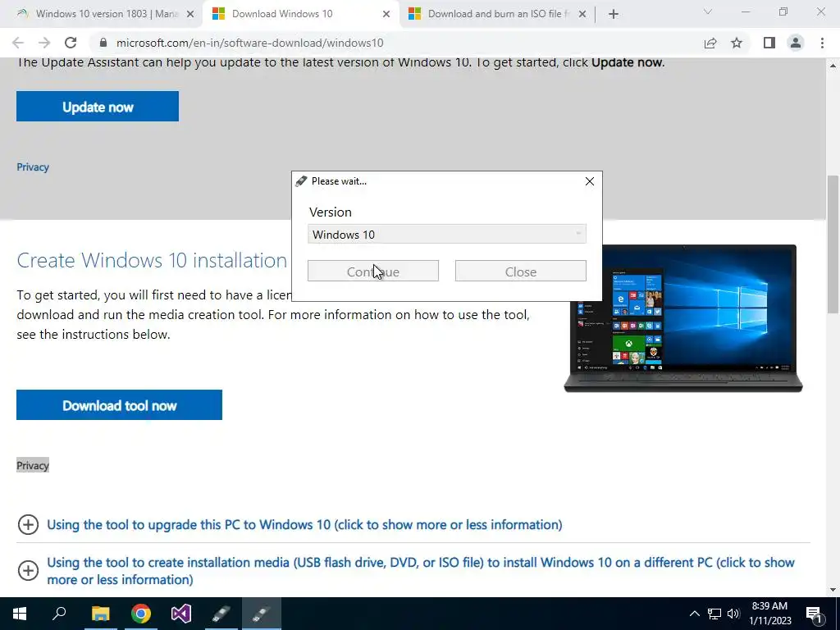The image size is (840, 630).
Task: Click the page vertical scrollbar thumb
Action: click(833, 244)
